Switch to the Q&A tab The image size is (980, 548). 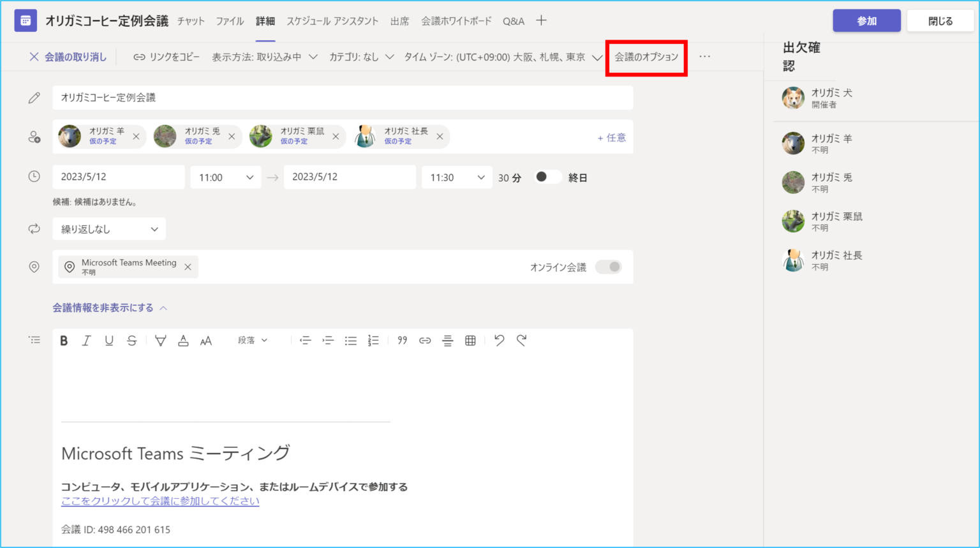[514, 21]
